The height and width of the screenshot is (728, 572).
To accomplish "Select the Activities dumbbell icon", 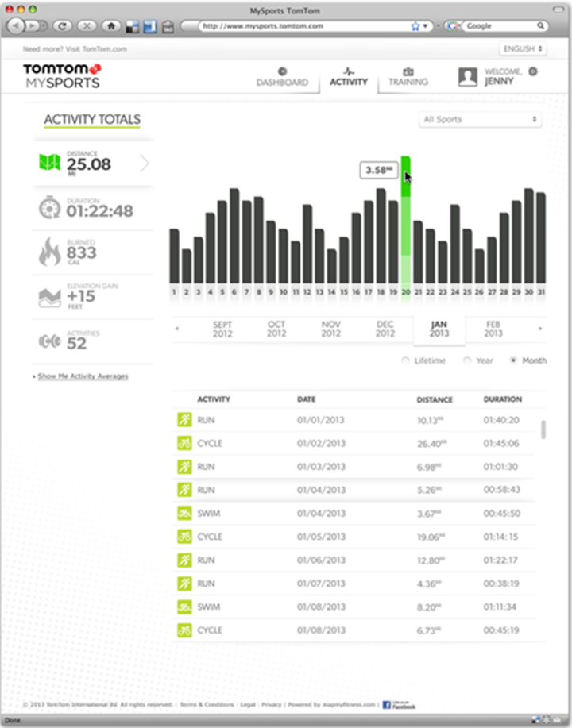I will tap(49, 341).
